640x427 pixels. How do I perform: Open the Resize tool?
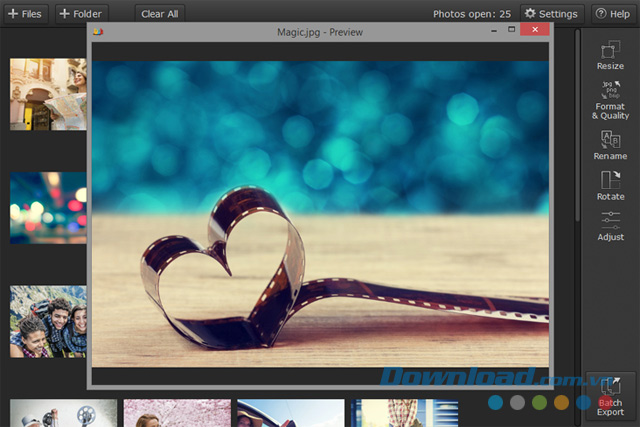coord(610,55)
